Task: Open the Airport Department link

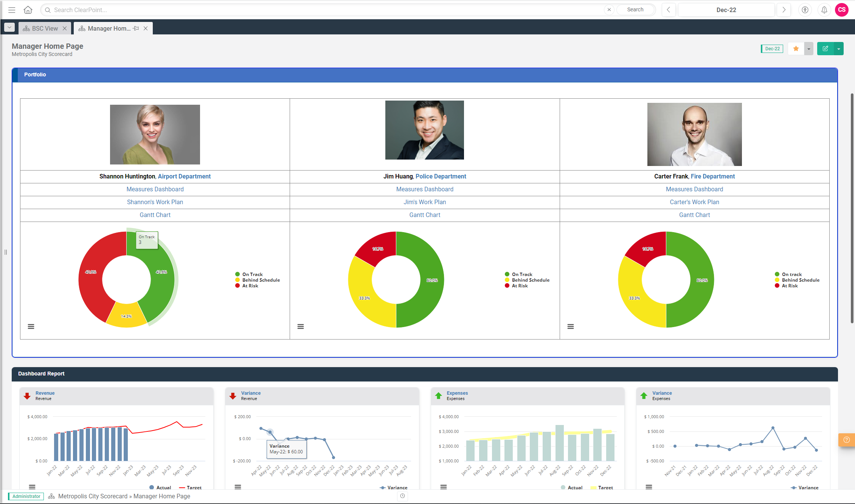Action: (184, 176)
